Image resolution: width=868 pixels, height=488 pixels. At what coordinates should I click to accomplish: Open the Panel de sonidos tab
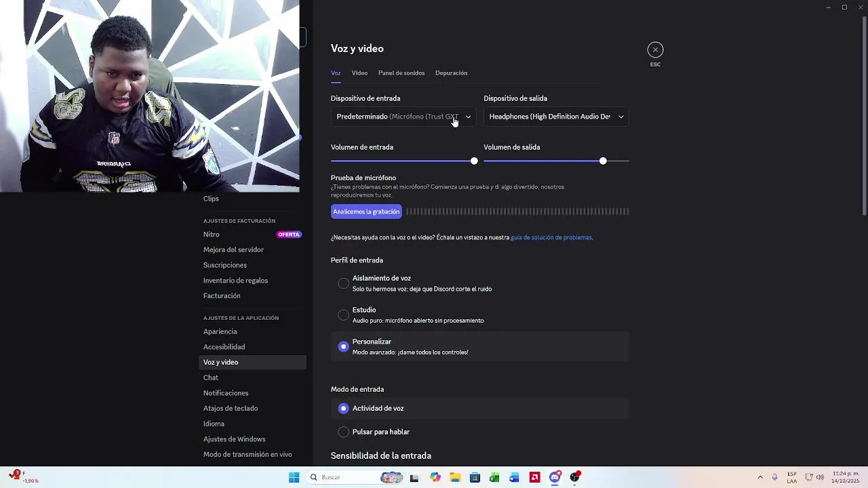pos(401,73)
